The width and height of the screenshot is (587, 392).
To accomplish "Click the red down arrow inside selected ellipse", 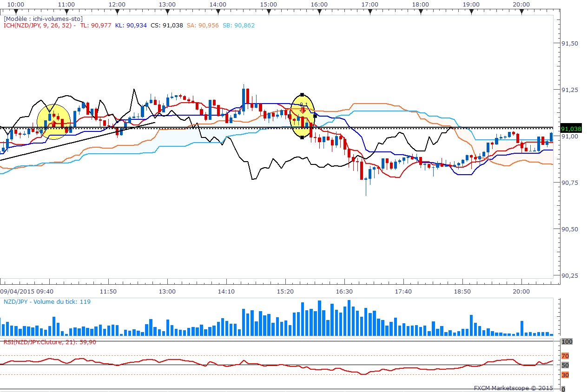I will click(x=303, y=110).
